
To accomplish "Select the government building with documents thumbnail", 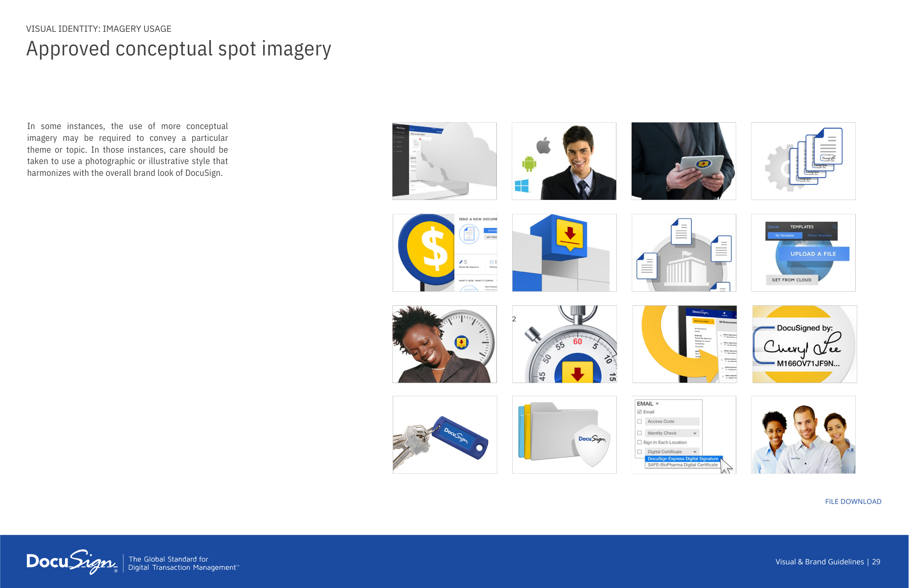I will [x=684, y=253].
